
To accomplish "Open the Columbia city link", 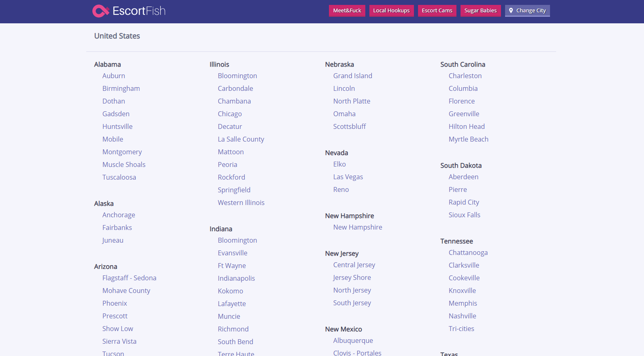I will [463, 88].
